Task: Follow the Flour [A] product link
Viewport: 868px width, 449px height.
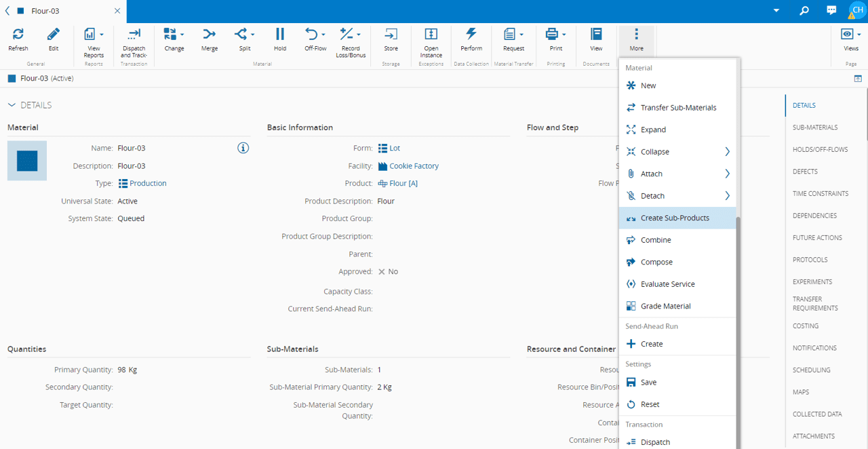Action: coord(403,184)
